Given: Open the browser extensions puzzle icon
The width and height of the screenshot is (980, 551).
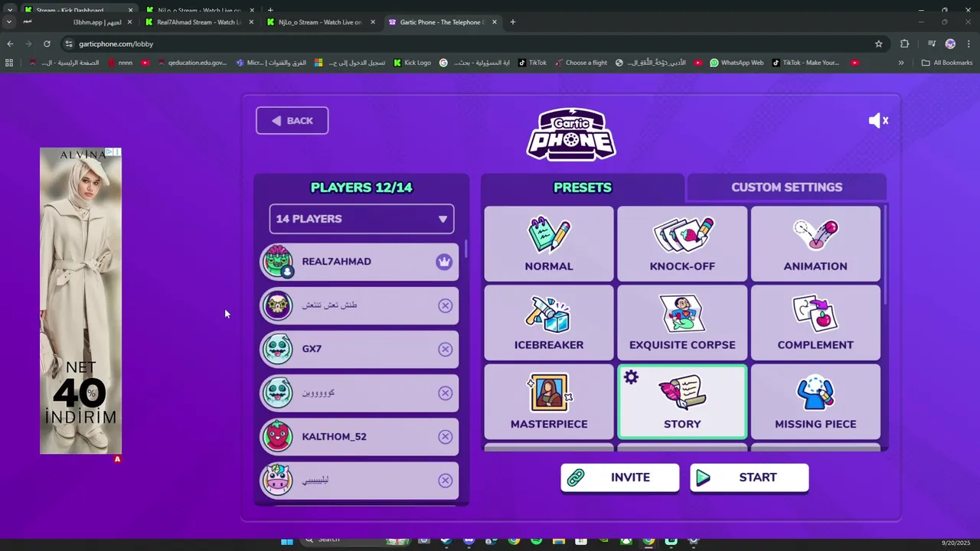Looking at the screenshot, I should [x=904, y=44].
